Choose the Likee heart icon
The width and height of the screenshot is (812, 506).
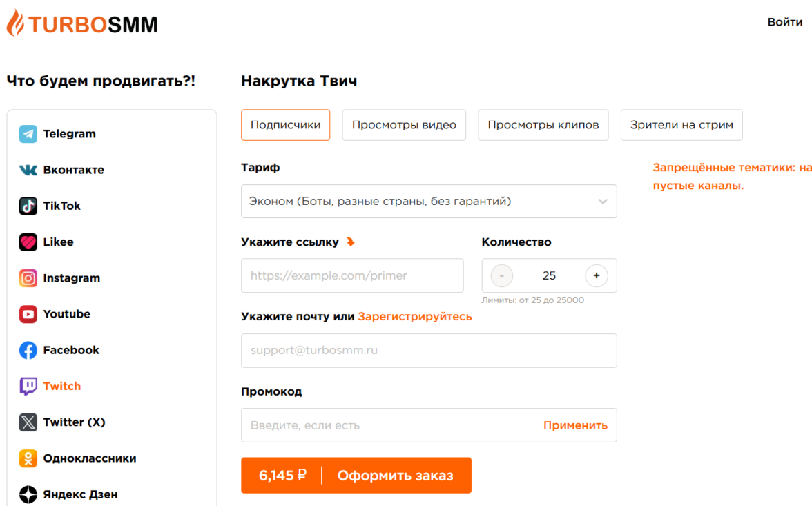pos(28,242)
